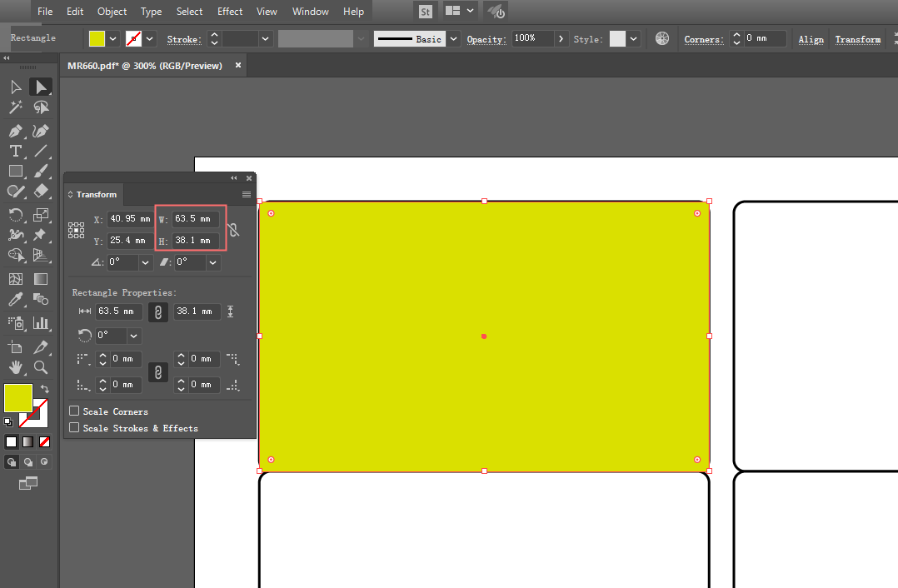This screenshot has height=588, width=898.
Task: Open the Object menu
Action: (x=112, y=12)
